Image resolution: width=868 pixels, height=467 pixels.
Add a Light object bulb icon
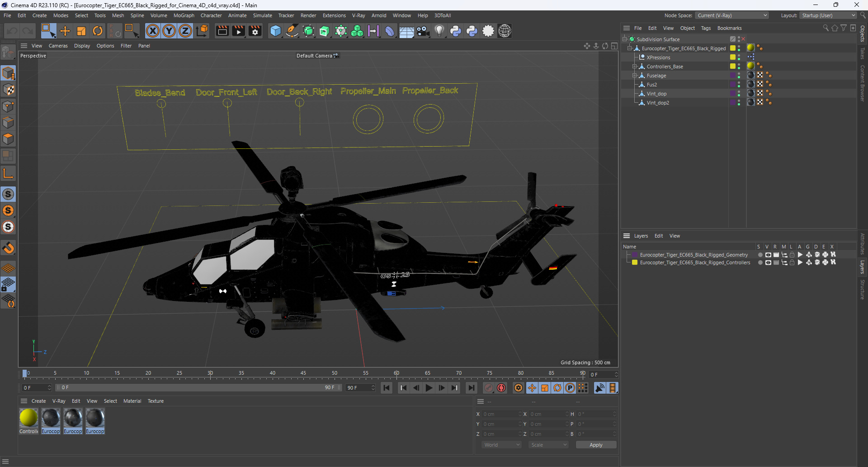pos(439,31)
